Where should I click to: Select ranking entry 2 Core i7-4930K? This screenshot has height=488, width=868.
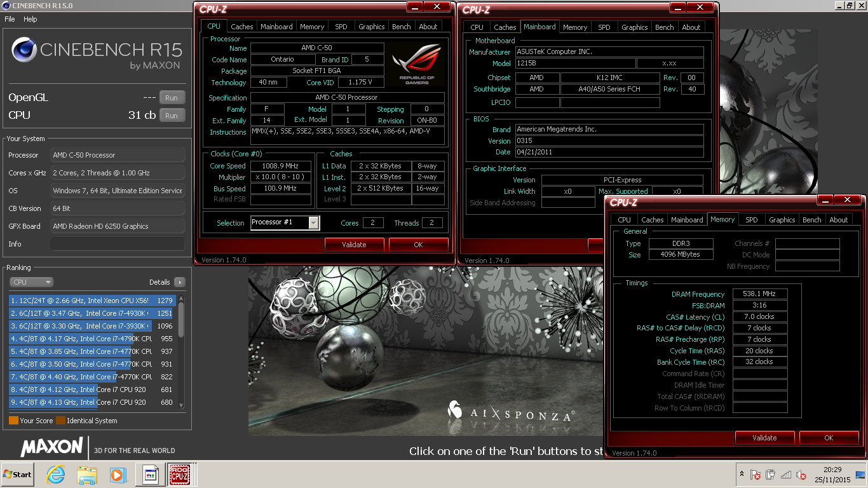pyautogui.click(x=92, y=313)
